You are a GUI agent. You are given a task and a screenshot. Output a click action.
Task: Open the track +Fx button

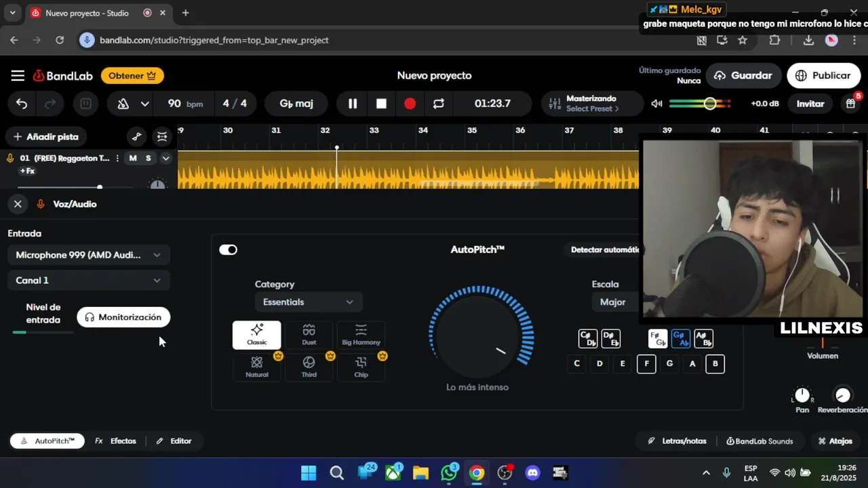(x=27, y=171)
